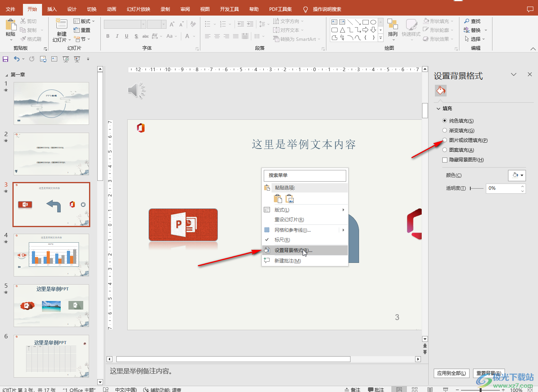Switch to reading view in status bar
This screenshot has width=538, height=392.
tap(430, 389)
